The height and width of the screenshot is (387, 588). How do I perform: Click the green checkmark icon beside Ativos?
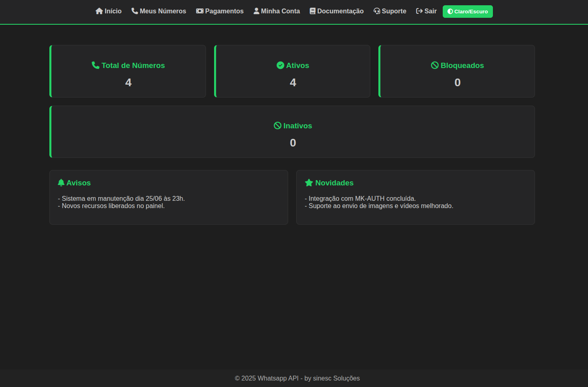[x=280, y=65]
